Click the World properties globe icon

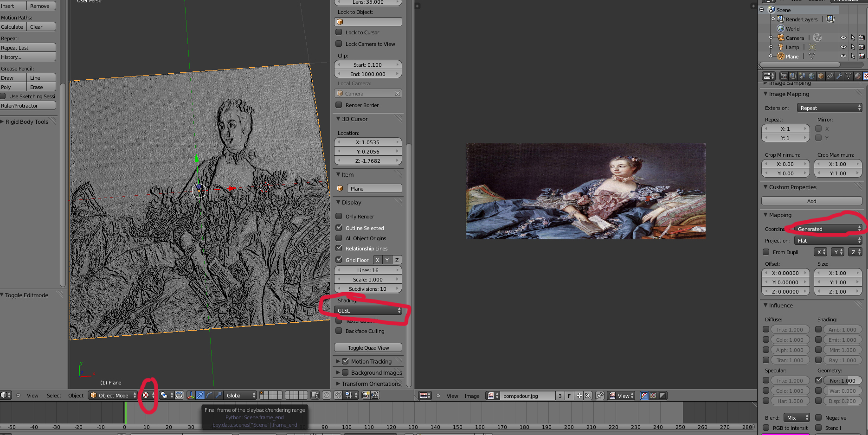811,76
